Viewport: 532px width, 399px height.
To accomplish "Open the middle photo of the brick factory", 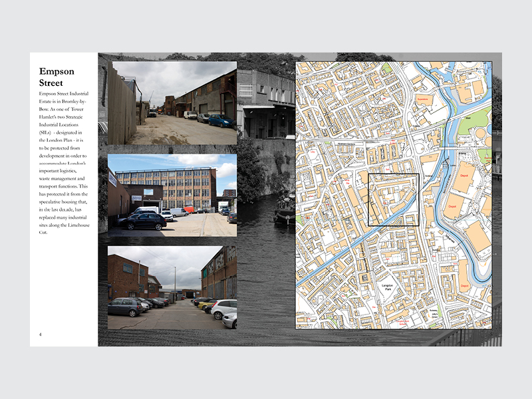I will click(172, 196).
